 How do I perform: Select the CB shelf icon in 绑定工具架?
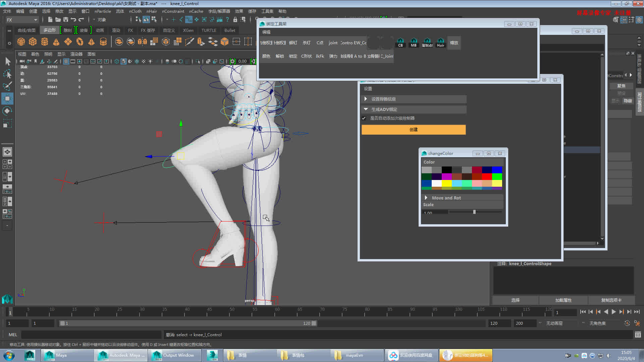400,43
